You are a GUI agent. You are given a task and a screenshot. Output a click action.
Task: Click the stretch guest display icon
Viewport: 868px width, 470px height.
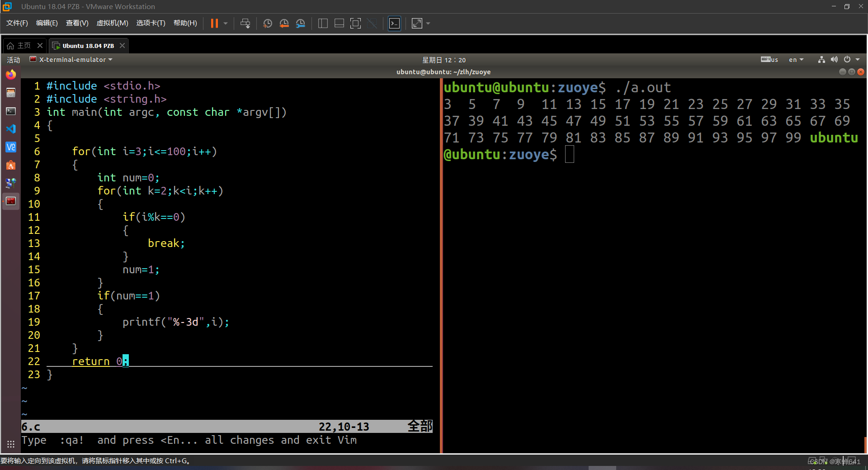coord(417,24)
